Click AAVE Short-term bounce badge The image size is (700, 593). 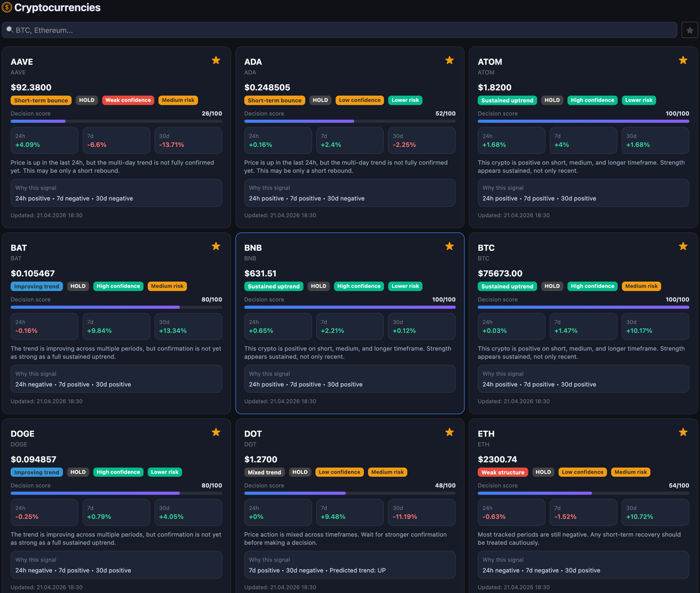(x=41, y=100)
